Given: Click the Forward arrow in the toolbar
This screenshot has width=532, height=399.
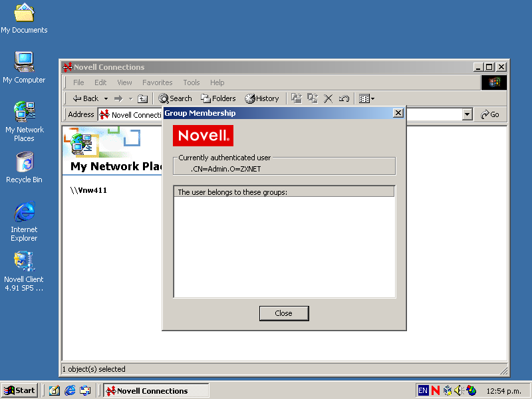Looking at the screenshot, I should pyautogui.click(x=118, y=98).
